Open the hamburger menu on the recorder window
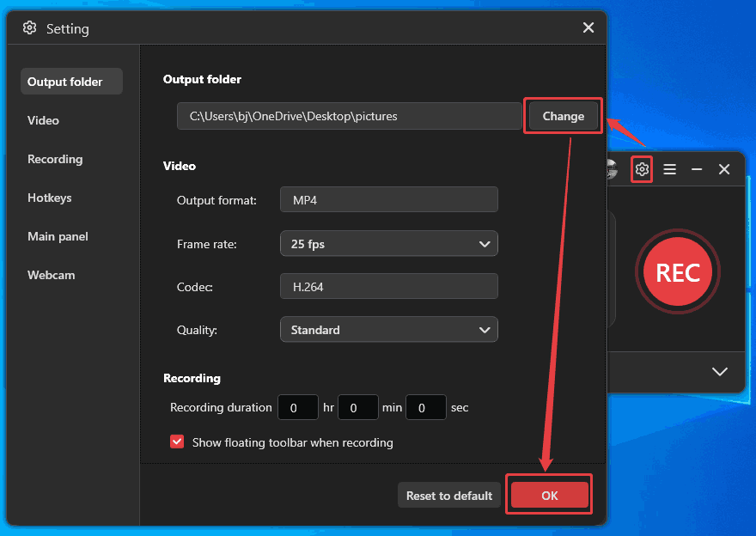 pyautogui.click(x=669, y=169)
